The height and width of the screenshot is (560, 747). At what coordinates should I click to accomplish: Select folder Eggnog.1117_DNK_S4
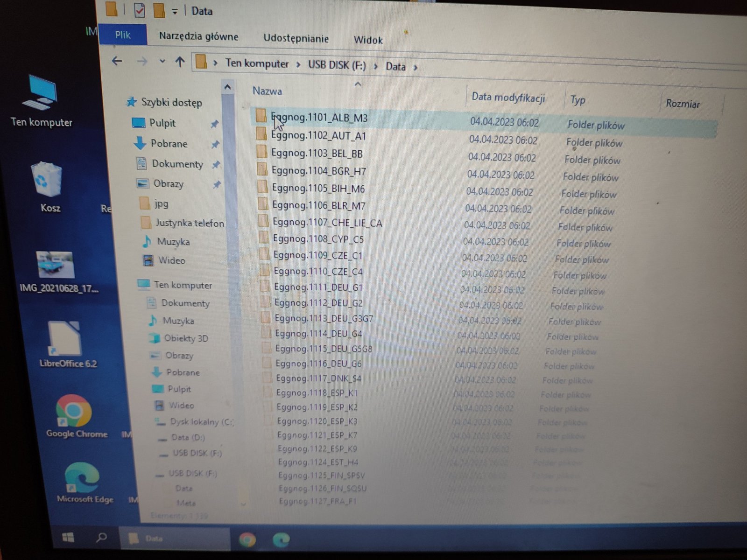pos(318,378)
